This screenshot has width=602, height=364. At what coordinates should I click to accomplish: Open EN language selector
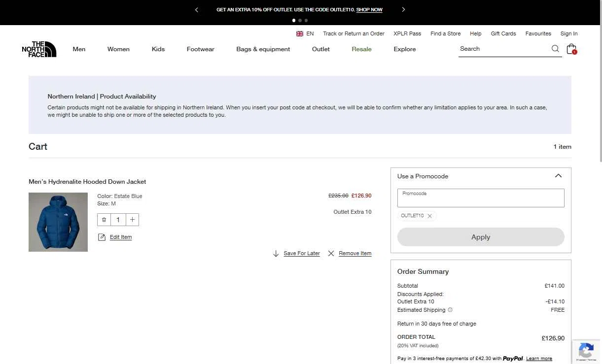(310, 33)
